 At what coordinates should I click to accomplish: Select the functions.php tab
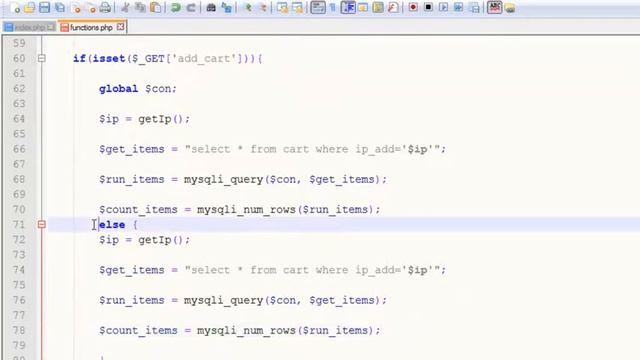[91, 27]
